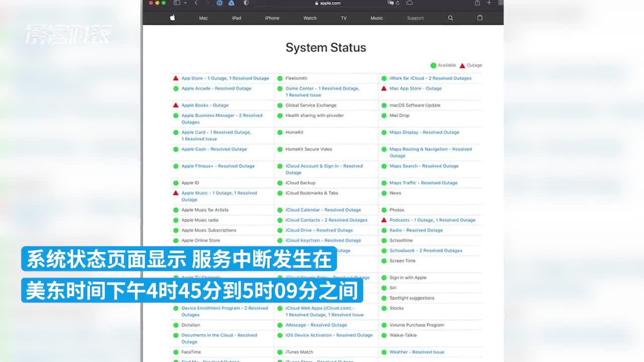Go to Apple home via Apple logo

click(x=173, y=18)
